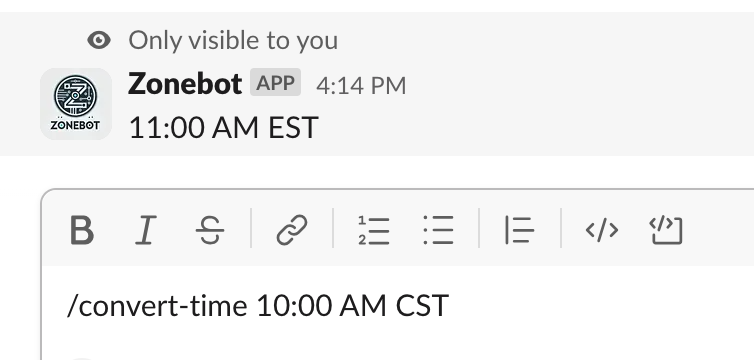Insert a code block

666,230
